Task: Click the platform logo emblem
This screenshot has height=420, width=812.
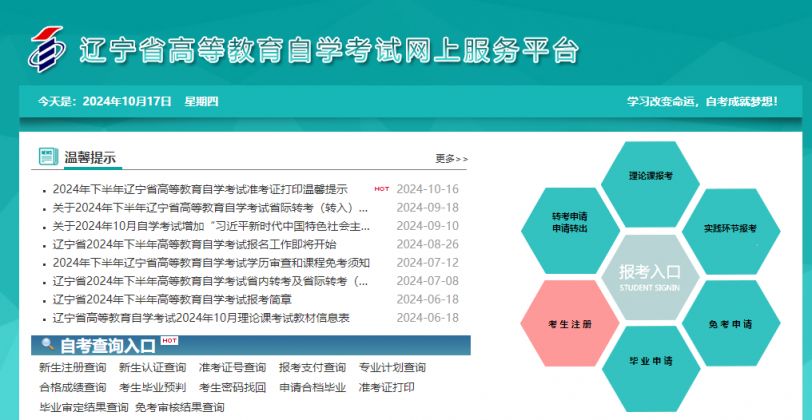Action: [47, 49]
